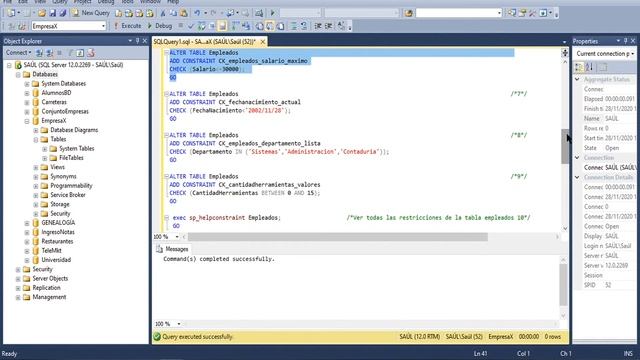
Task: Click the editor horizontal scrollbar thumb
Action: pyautogui.click(x=338, y=237)
